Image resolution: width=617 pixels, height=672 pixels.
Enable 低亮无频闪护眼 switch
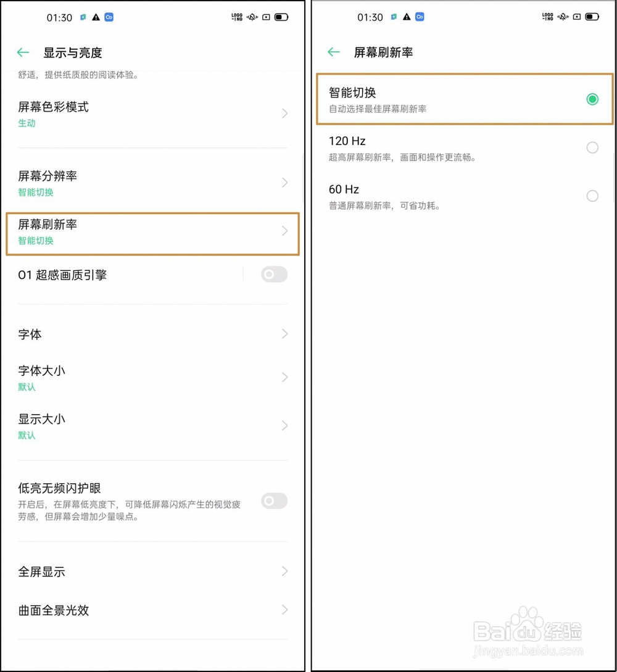tap(274, 500)
